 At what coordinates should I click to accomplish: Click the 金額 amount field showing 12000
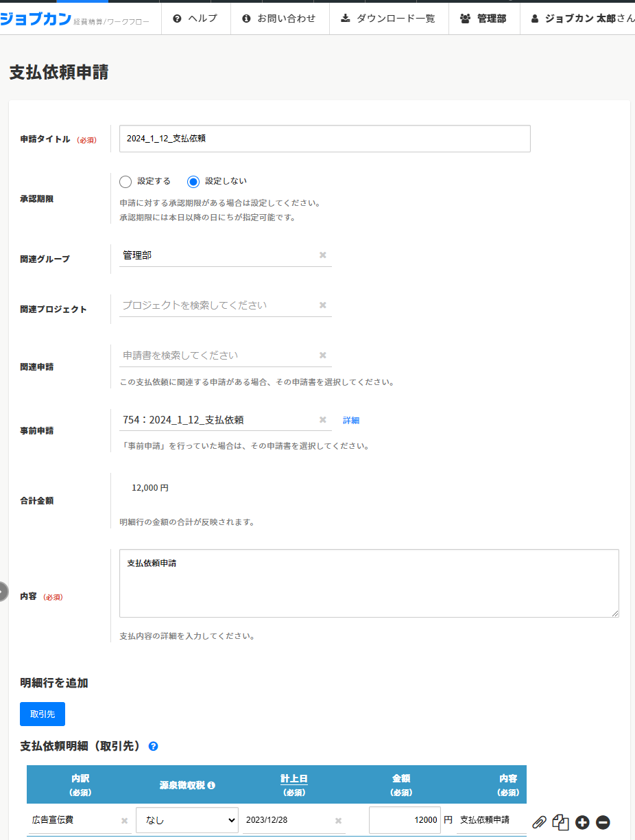coord(405,820)
